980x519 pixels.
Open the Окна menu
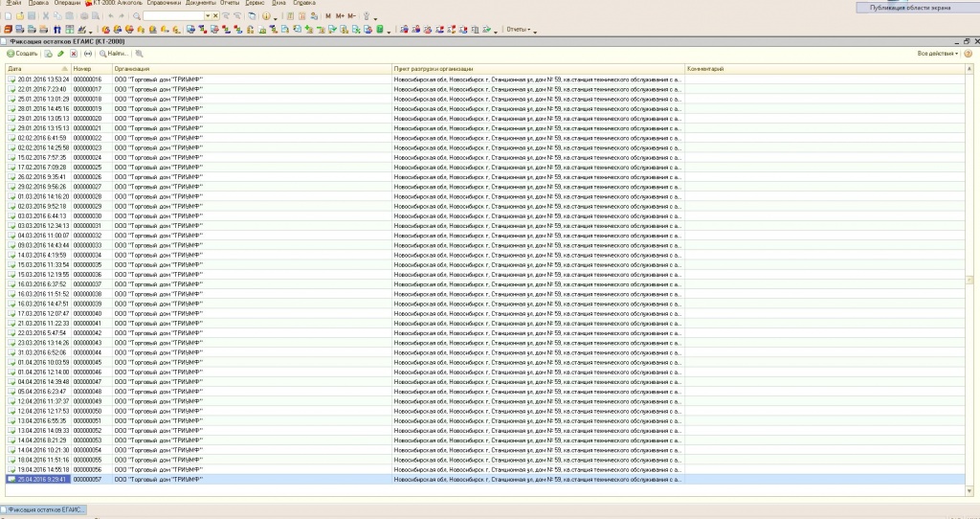pos(278,3)
